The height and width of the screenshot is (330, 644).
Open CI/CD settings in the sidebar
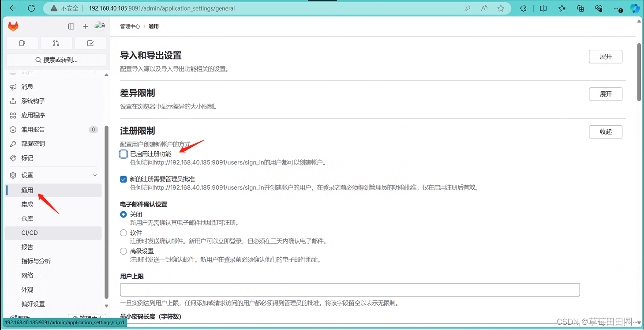point(53,233)
